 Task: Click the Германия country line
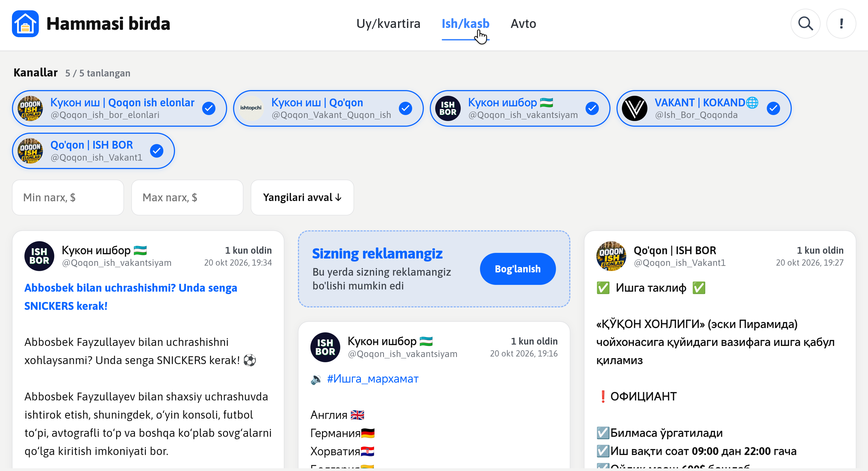[342, 433]
